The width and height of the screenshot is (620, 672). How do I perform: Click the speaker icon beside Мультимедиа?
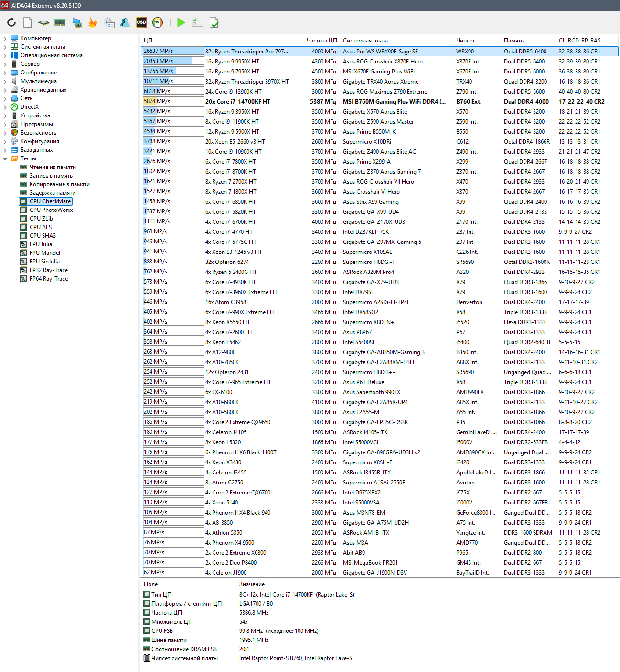pos(14,81)
